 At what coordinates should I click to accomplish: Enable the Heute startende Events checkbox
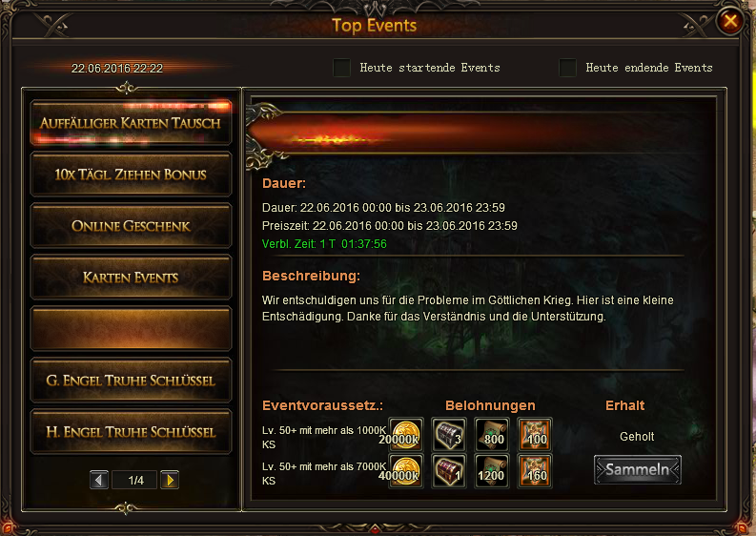(x=342, y=68)
